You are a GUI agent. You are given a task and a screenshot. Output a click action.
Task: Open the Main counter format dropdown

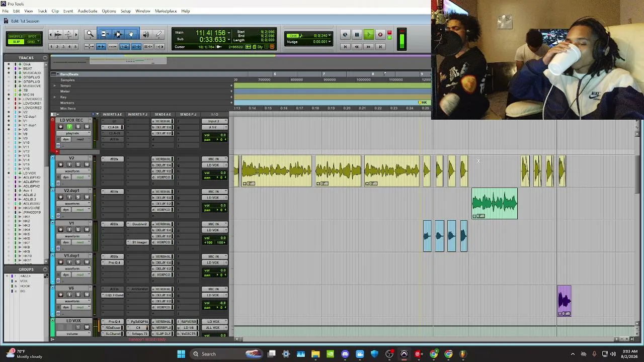(x=229, y=33)
